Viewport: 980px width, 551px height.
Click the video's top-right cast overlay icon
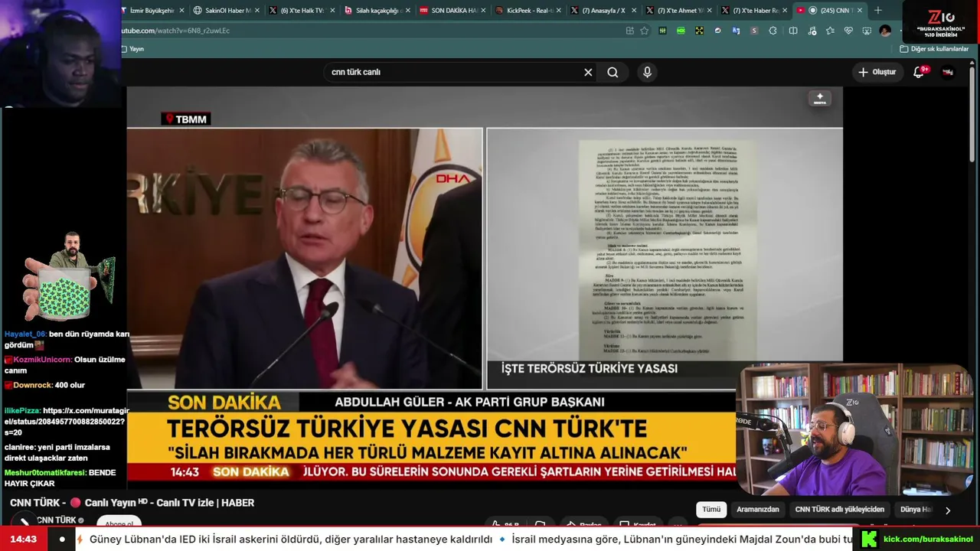coord(820,99)
